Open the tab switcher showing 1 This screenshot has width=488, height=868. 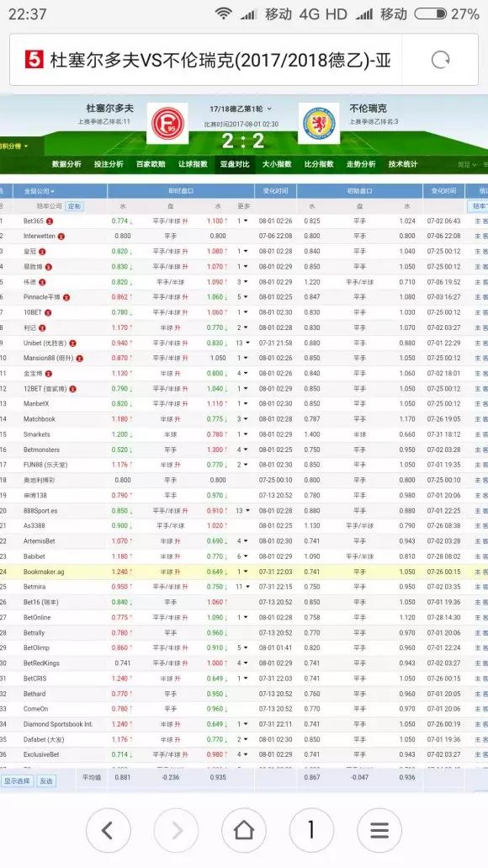[x=311, y=829]
